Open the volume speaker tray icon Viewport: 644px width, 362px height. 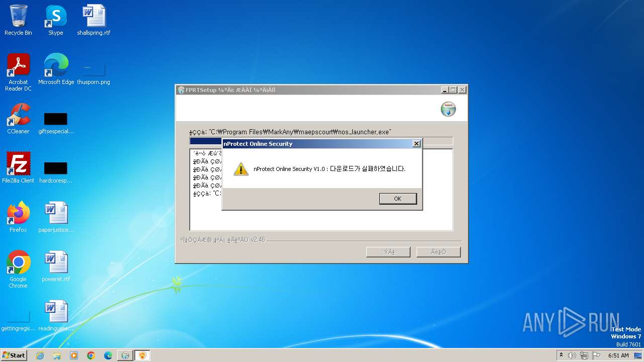coord(572,355)
